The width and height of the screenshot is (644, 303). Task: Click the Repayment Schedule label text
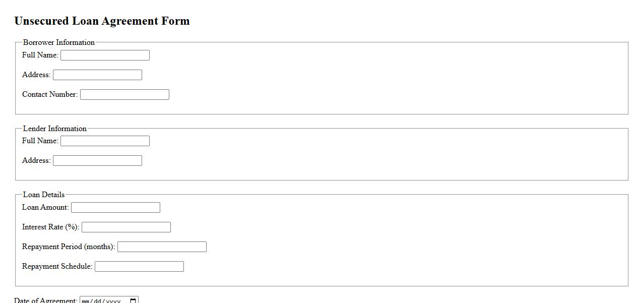[x=57, y=266]
